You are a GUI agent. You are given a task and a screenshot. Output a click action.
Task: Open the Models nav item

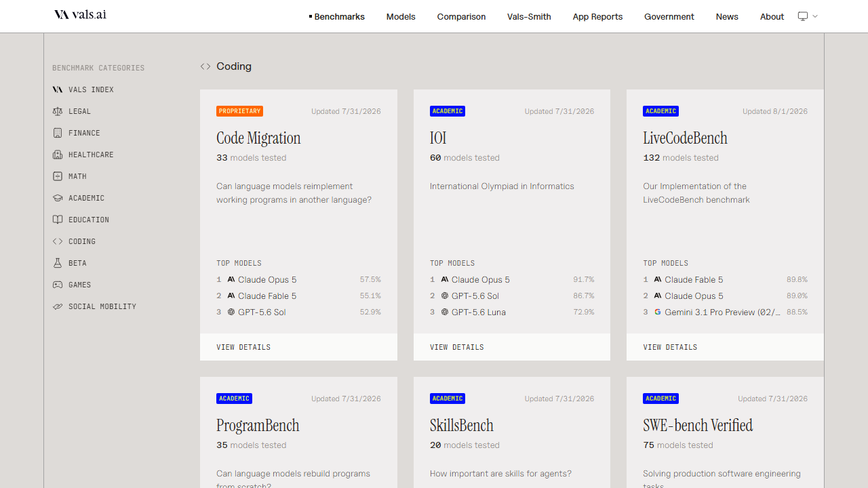401,16
